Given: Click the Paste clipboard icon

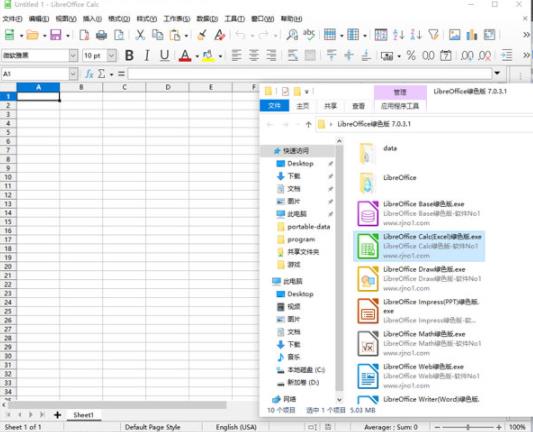Looking at the screenshot, I should pyautogui.click(x=175, y=35).
